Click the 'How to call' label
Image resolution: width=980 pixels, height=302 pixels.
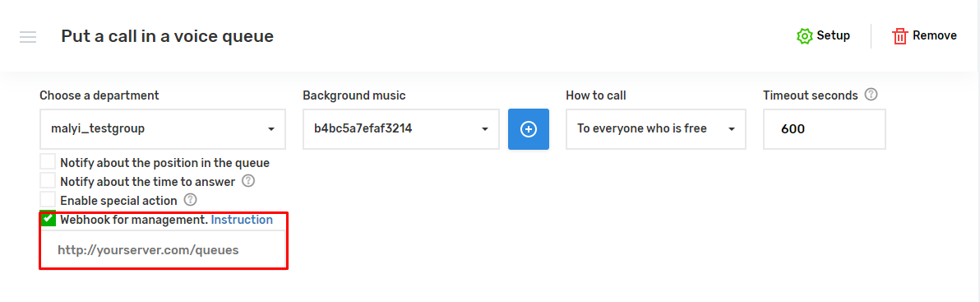[596, 95]
